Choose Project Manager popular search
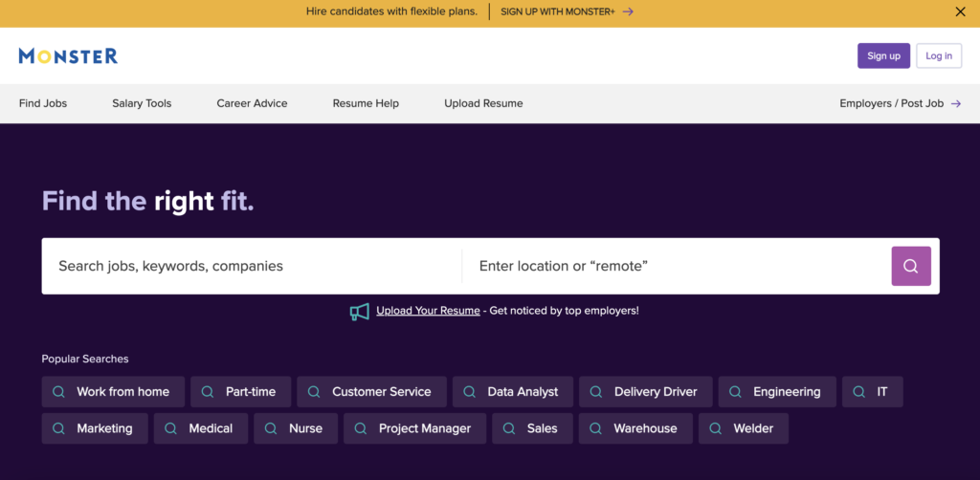This screenshot has width=980, height=480. pyautogui.click(x=415, y=428)
